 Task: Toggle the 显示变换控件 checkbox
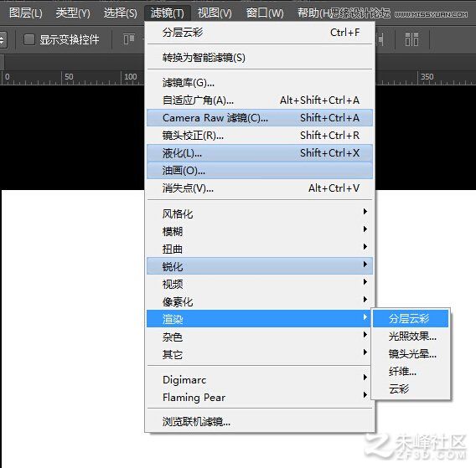tap(29, 39)
